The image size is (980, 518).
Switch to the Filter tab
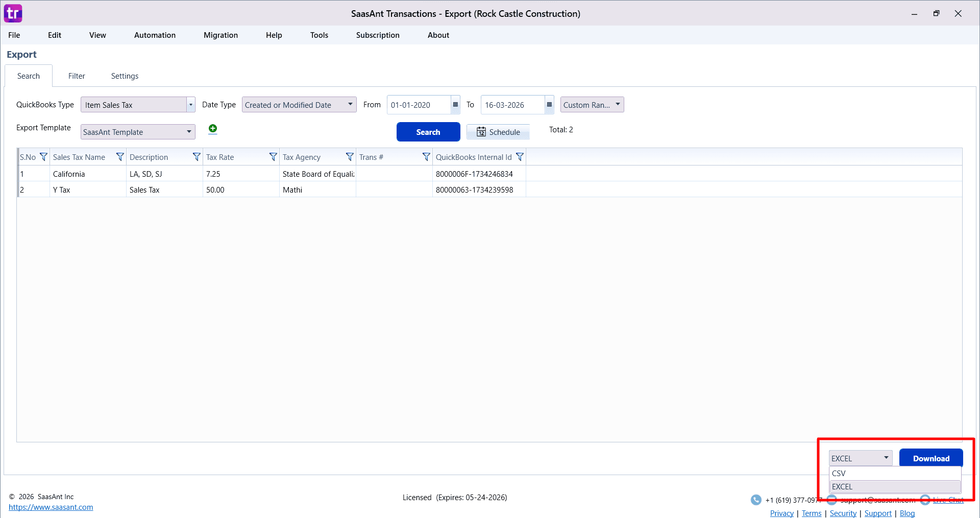(x=77, y=76)
